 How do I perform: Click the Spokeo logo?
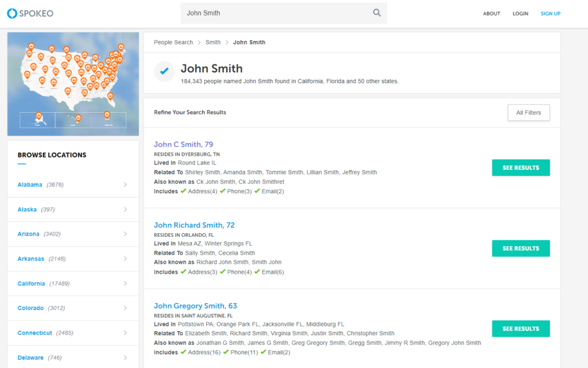(x=30, y=14)
